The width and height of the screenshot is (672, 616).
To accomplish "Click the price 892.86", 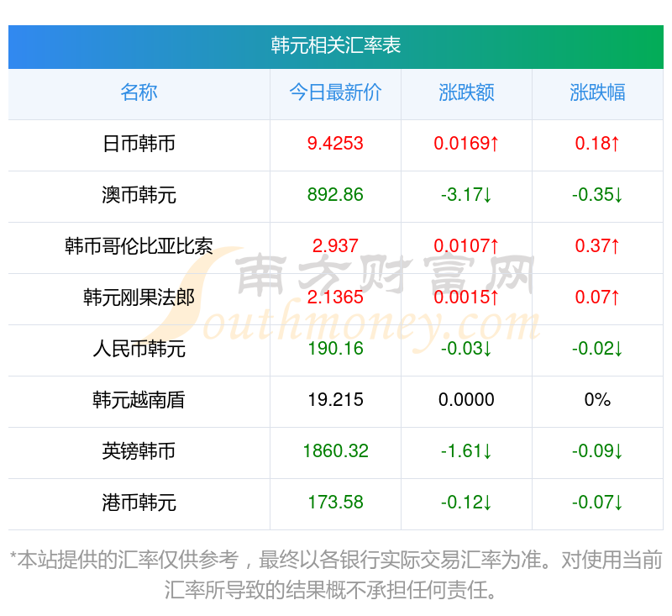I will point(335,195).
